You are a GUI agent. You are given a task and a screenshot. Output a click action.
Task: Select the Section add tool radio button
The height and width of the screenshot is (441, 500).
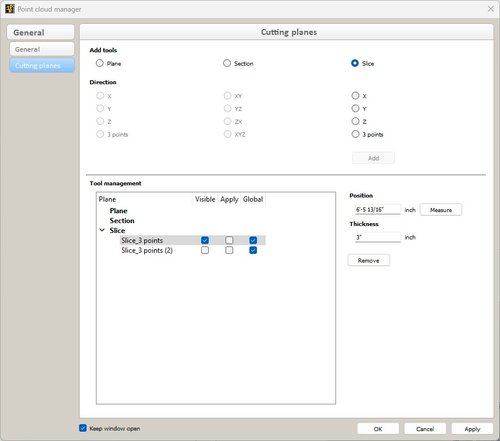(x=227, y=63)
